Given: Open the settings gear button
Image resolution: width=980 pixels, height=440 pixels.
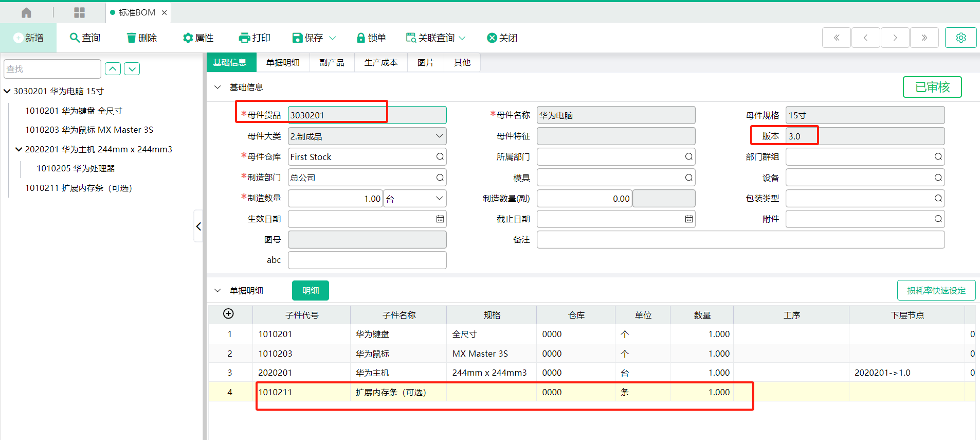Looking at the screenshot, I should 961,38.
